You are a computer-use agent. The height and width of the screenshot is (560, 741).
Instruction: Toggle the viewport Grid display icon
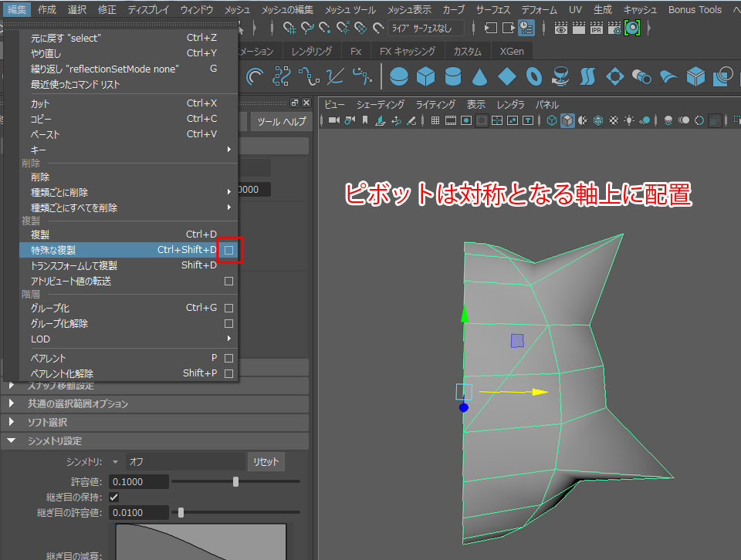(435, 120)
